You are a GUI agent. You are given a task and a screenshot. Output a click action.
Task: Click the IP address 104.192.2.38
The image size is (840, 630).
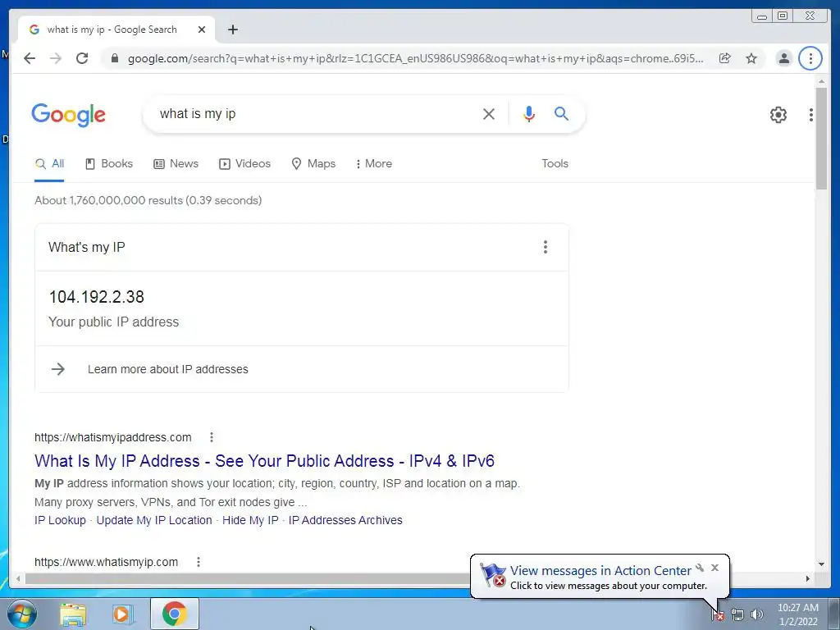[97, 297]
